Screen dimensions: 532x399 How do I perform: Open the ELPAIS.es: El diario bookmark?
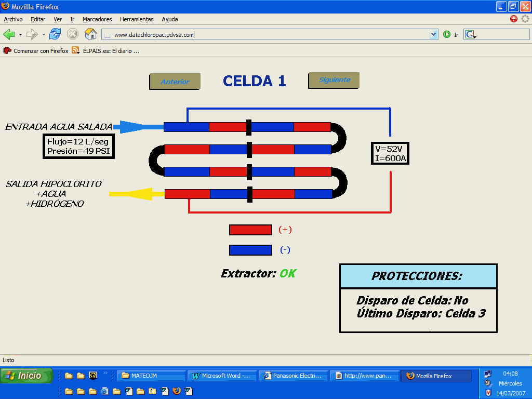[x=111, y=50]
